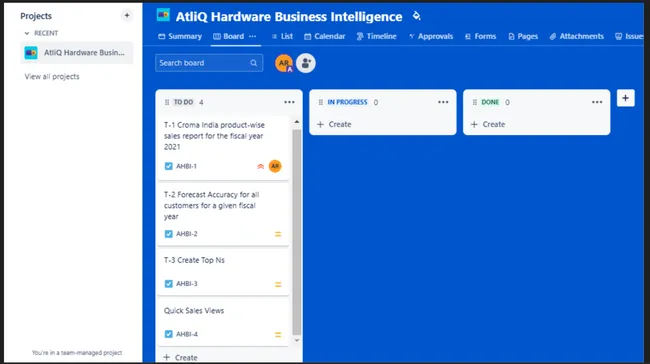The width and height of the screenshot is (650, 364).
Task: Click the TO DO column scrollbar thumb
Action: [297, 232]
